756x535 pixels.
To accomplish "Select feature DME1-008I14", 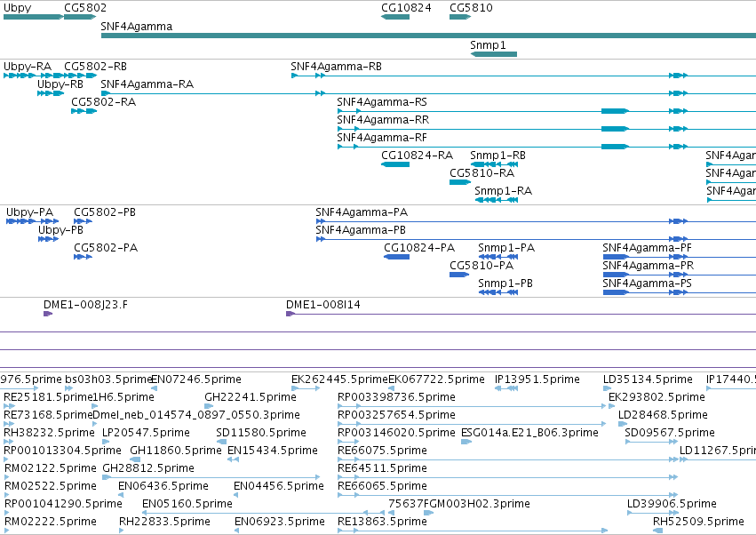I will coord(323,305).
